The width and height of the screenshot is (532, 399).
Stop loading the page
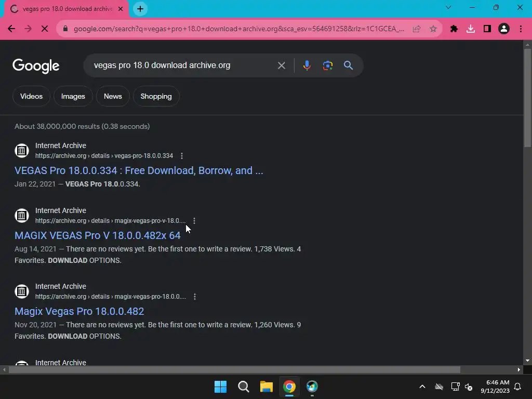click(x=45, y=29)
